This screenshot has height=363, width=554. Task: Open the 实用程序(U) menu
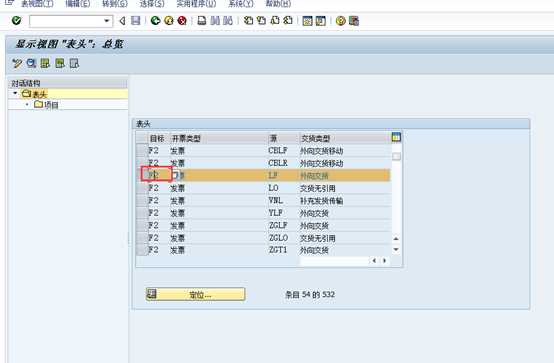point(196,4)
